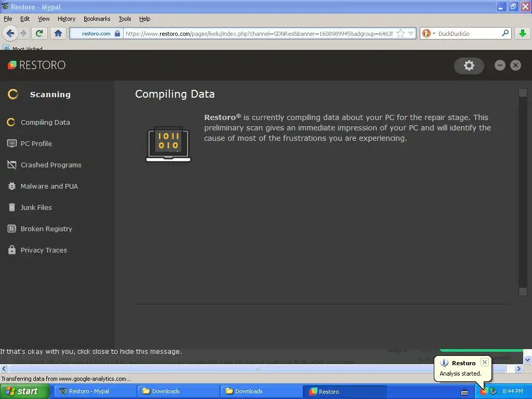Select Privacy Traces in sidebar
Screen dimensions: 532x399
click(x=44, y=250)
